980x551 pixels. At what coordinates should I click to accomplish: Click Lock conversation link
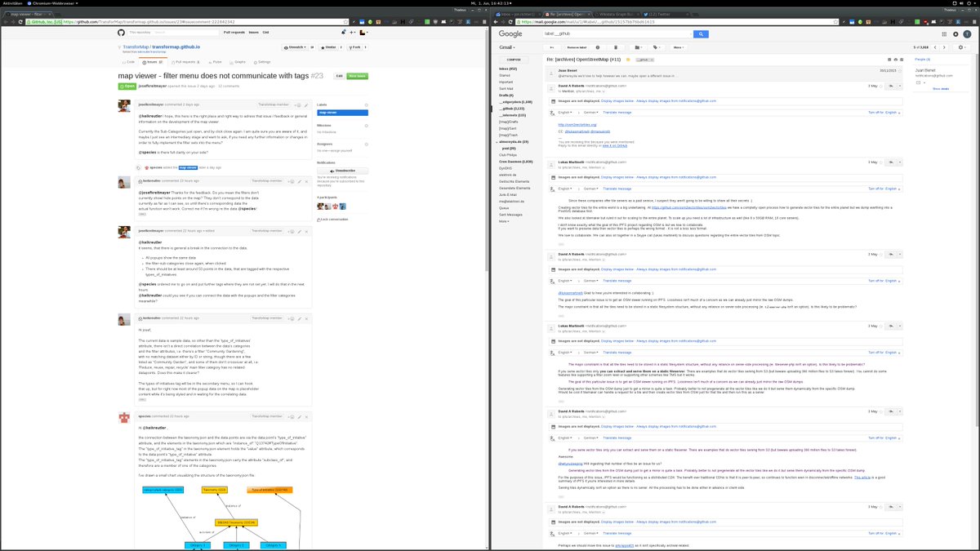click(332, 220)
